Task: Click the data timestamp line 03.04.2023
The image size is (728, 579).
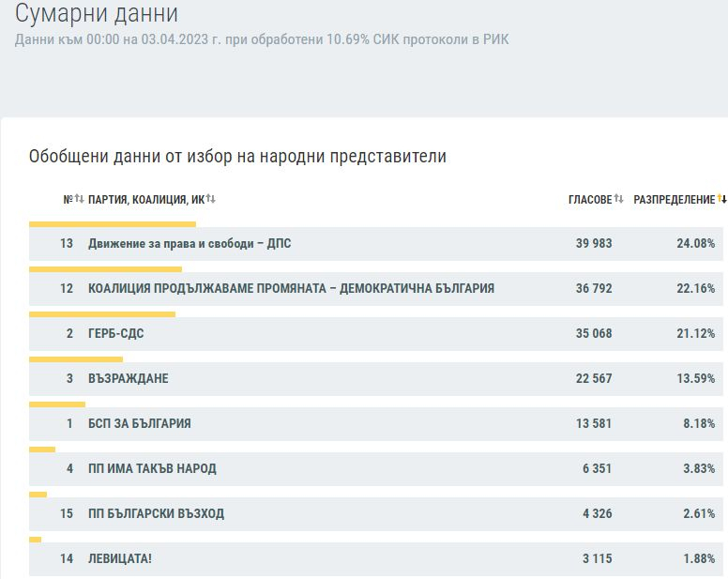Action: (262, 39)
